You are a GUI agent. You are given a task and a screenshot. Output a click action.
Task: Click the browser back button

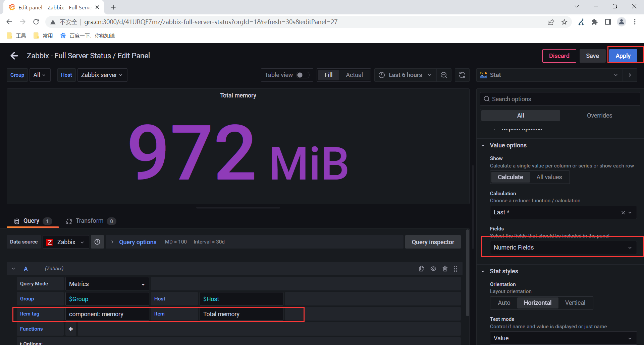(9, 22)
